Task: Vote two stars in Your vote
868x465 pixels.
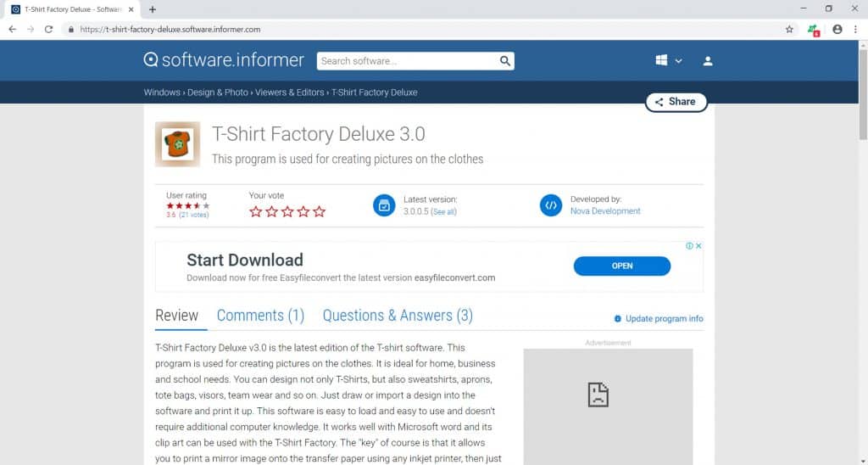Action: click(271, 211)
